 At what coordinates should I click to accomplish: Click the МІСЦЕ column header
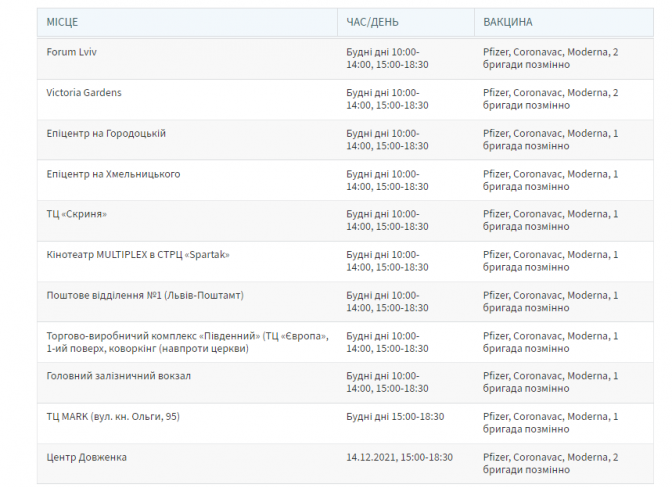coord(62,22)
